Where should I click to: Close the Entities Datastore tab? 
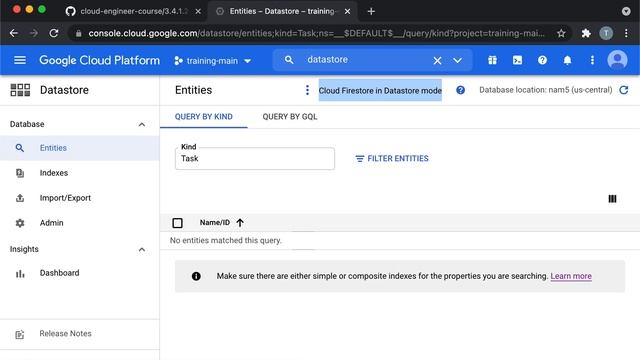click(x=347, y=11)
